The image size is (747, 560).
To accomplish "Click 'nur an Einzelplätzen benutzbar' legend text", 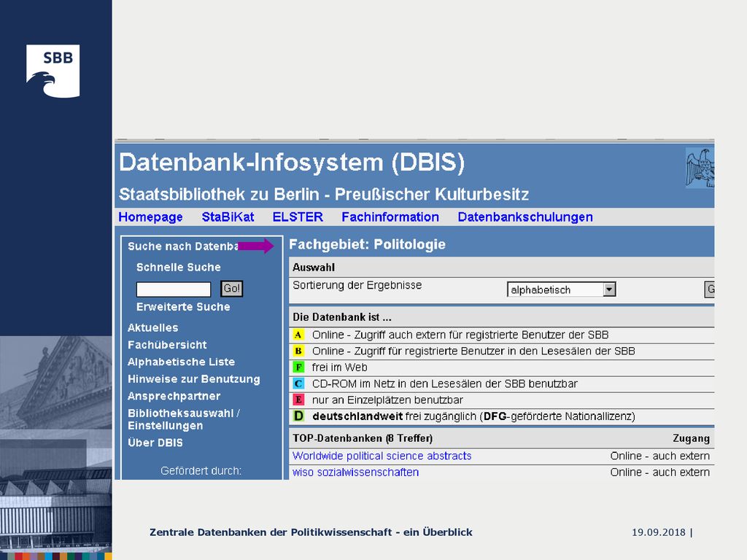I will [x=387, y=400].
